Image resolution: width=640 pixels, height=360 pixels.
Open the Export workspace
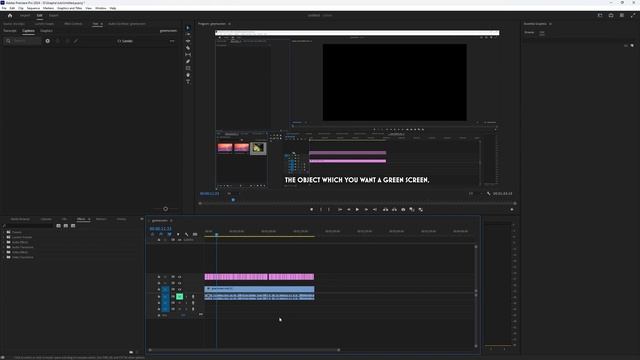[x=53, y=16]
